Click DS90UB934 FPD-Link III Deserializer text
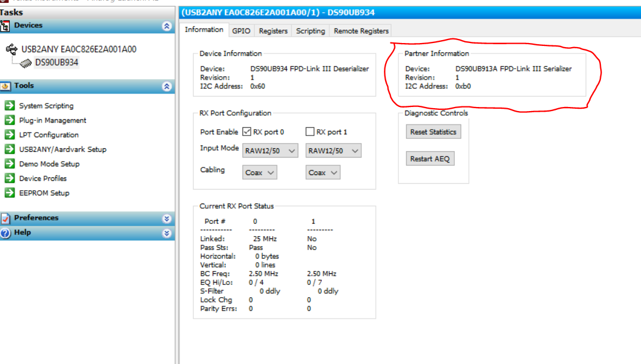The height and width of the screenshot is (364, 641). coord(309,69)
